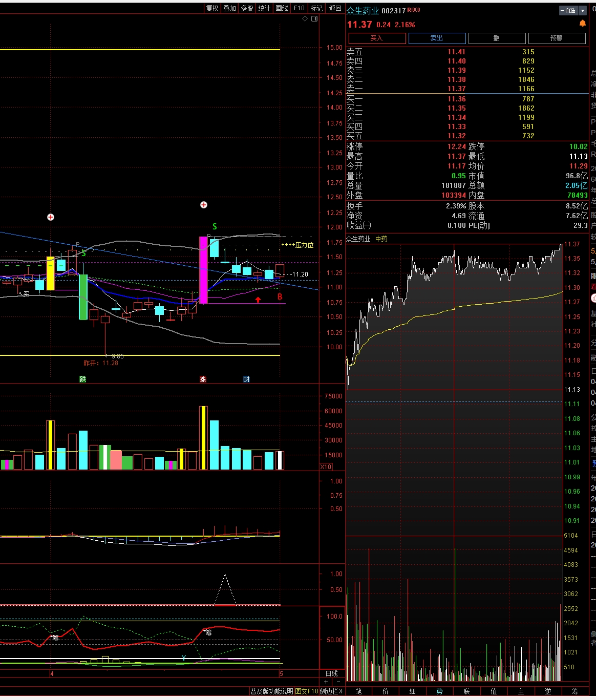Click the 日线 daily period selector
596x700 pixels.
coord(332,673)
